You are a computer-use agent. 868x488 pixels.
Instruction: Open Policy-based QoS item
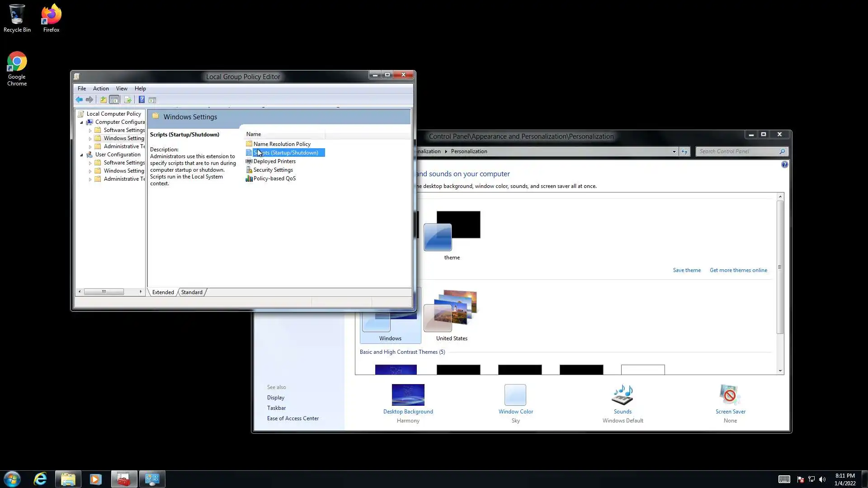[274, 178]
